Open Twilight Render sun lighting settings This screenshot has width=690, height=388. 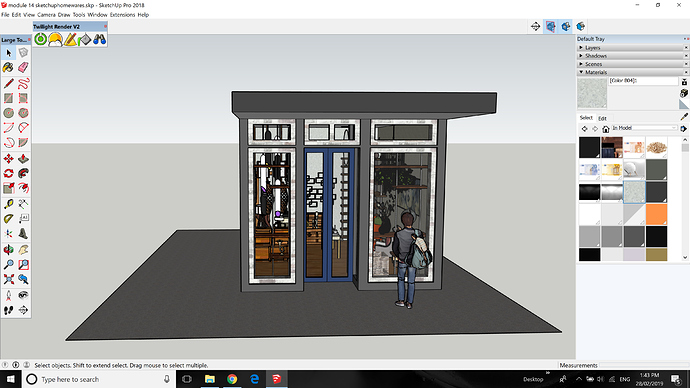[55, 39]
